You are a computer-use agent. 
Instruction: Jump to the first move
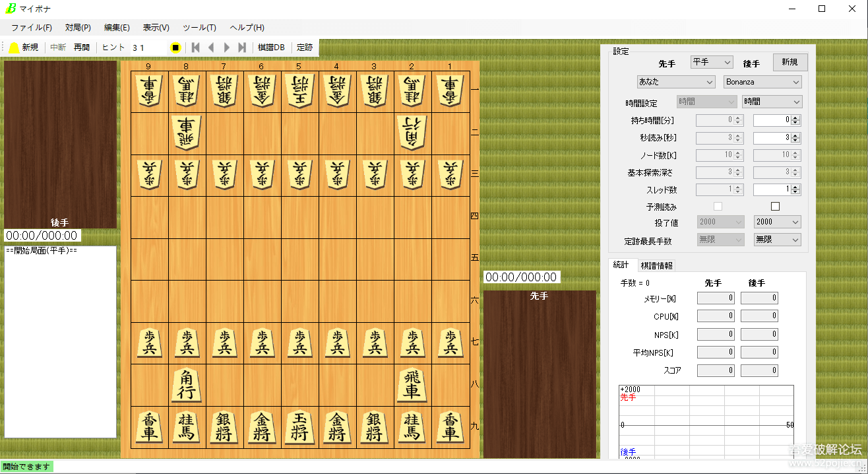click(x=195, y=48)
